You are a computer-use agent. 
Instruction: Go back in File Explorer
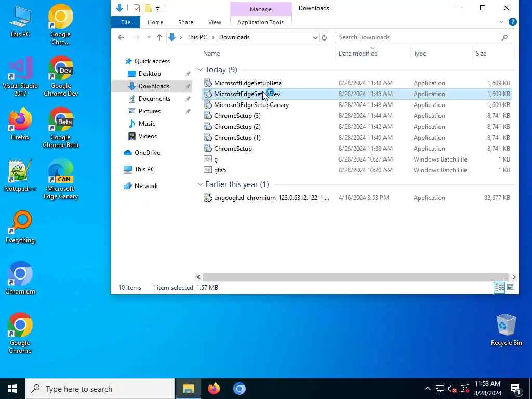click(121, 37)
